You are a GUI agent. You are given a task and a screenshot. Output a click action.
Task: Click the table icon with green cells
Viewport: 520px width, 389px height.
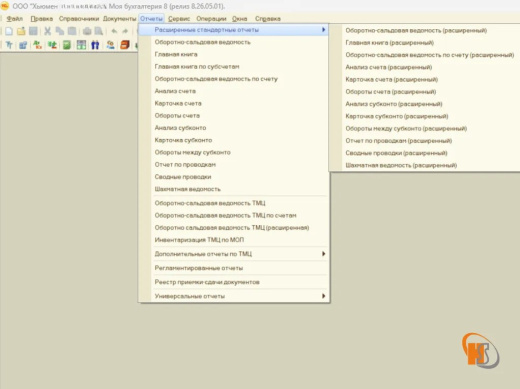point(81,45)
